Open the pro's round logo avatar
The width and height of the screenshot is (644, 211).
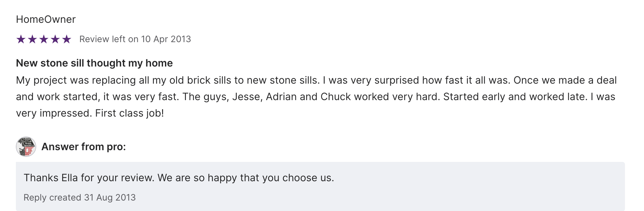[x=26, y=147]
